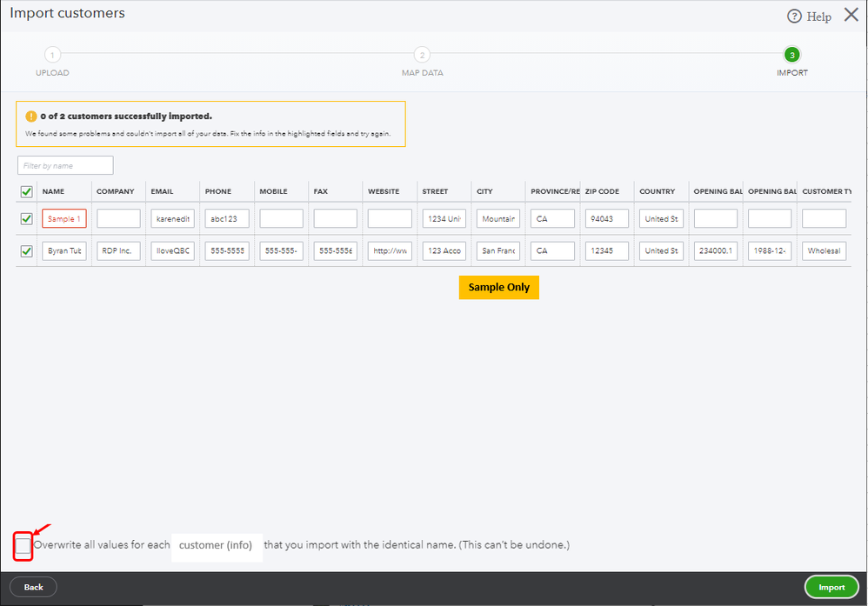Click the green Import button
868x606 pixels.
tap(831, 587)
